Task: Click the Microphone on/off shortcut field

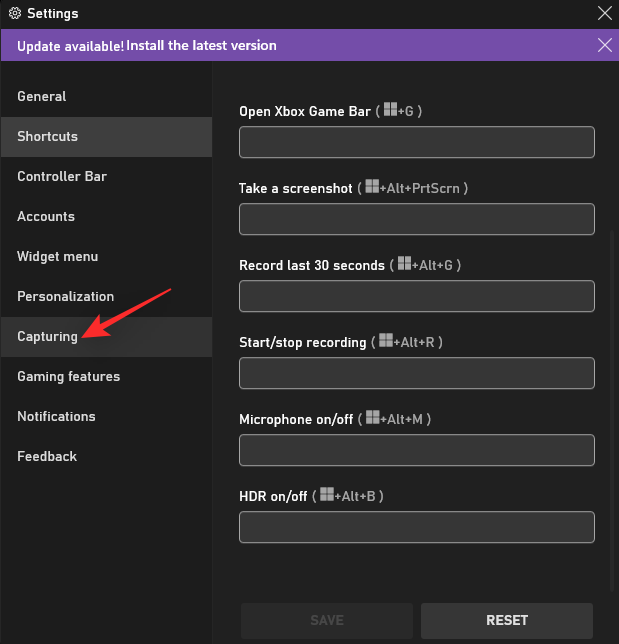Action: click(417, 450)
